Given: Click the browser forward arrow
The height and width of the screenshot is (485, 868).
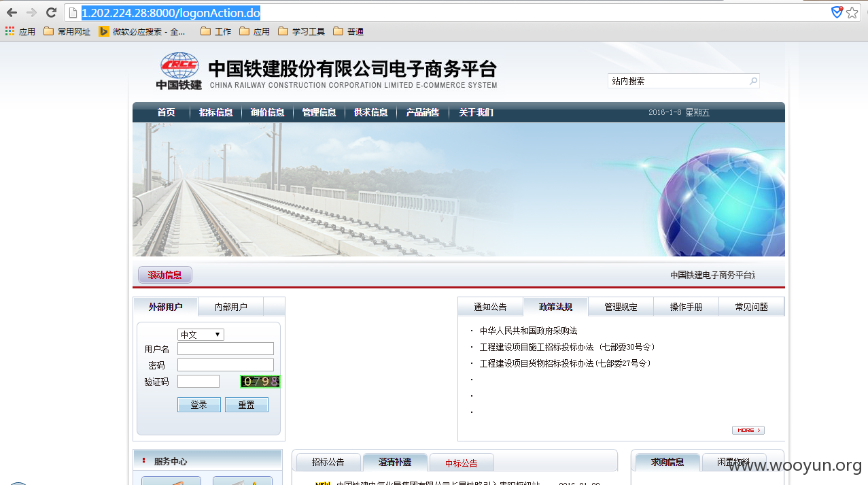Looking at the screenshot, I should coord(31,12).
